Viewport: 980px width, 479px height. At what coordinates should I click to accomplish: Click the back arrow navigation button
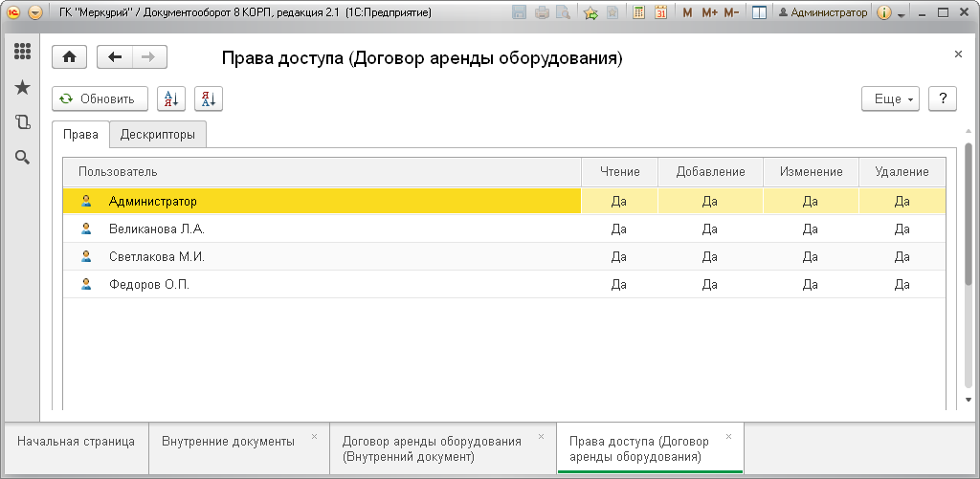click(115, 56)
